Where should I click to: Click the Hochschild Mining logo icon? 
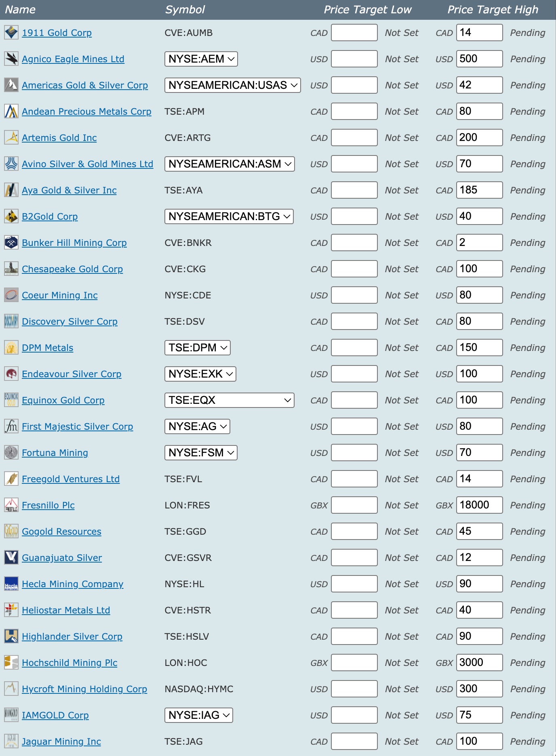(x=11, y=663)
